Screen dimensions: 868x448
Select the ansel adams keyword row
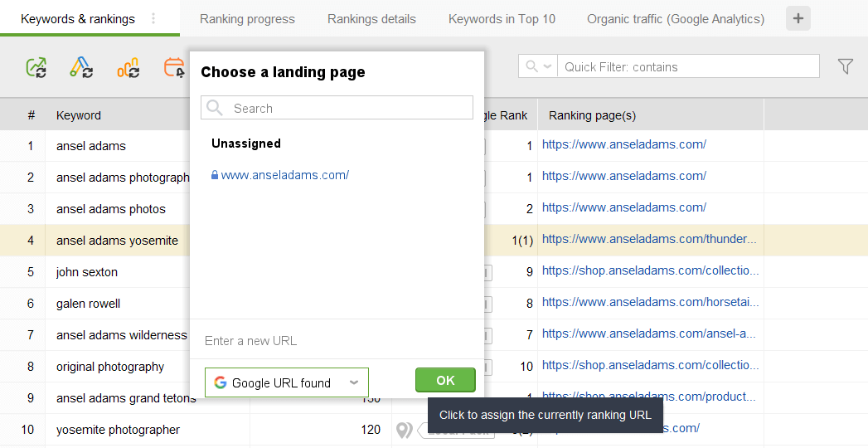(x=91, y=146)
